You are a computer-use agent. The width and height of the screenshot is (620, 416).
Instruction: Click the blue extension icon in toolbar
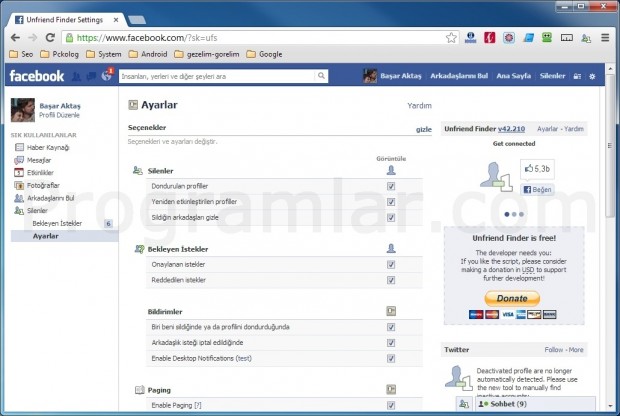coord(528,38)
